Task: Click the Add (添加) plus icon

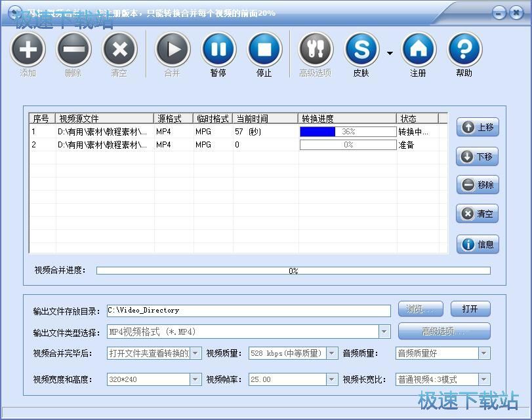Action: (x=28, y=50)
